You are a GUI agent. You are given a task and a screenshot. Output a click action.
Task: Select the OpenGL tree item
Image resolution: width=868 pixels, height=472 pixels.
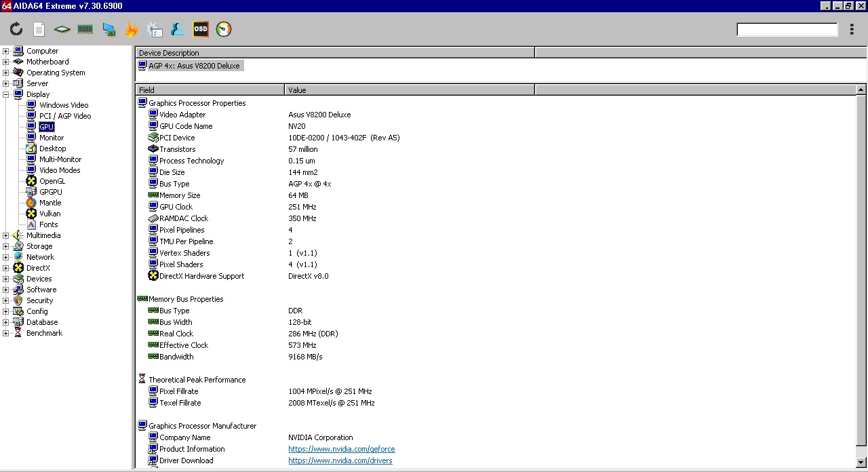pos(52,181)
